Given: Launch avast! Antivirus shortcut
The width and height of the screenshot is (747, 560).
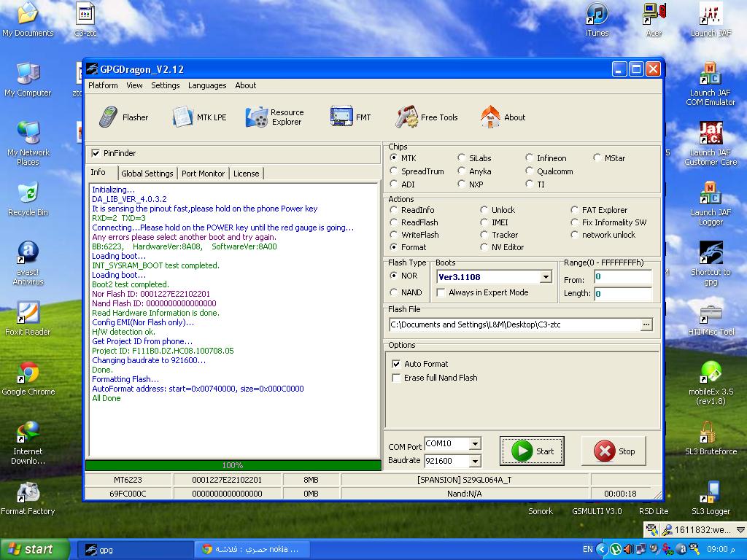Looking at the screenshot, I should tap(28, 262).
